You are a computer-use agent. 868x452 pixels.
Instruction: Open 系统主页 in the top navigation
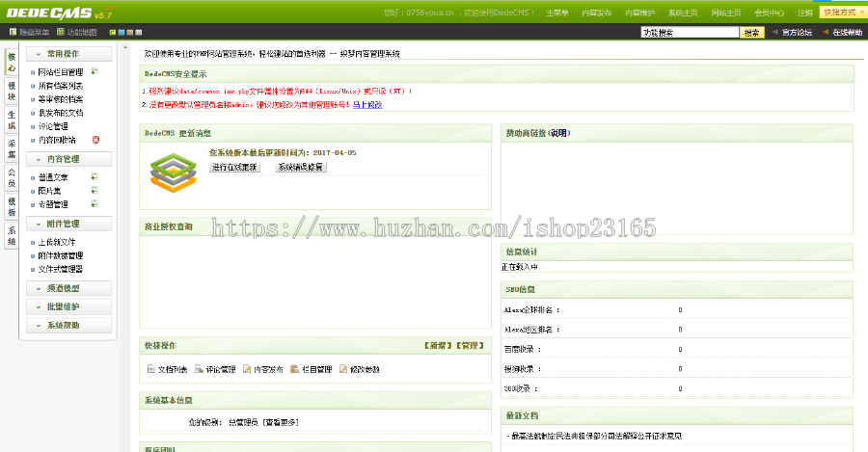coord(683,13)
